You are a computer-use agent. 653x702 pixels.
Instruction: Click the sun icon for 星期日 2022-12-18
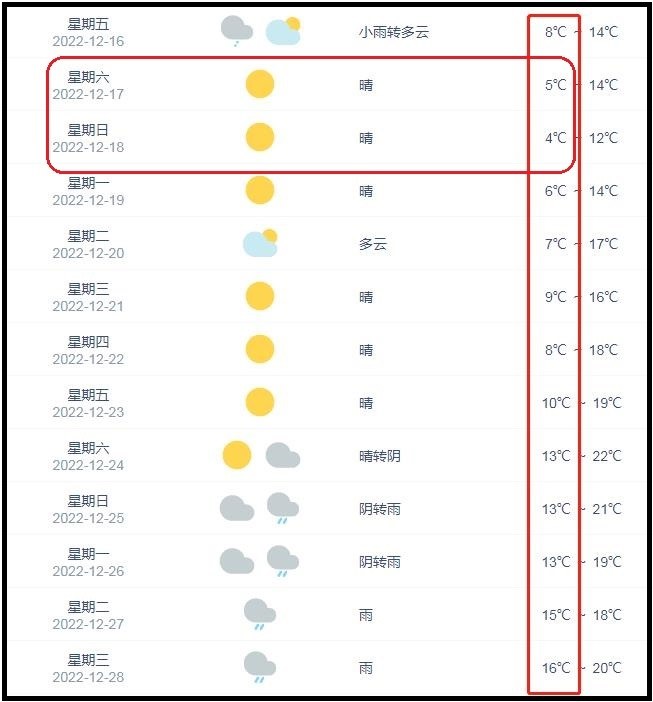[x=260, y=137]
